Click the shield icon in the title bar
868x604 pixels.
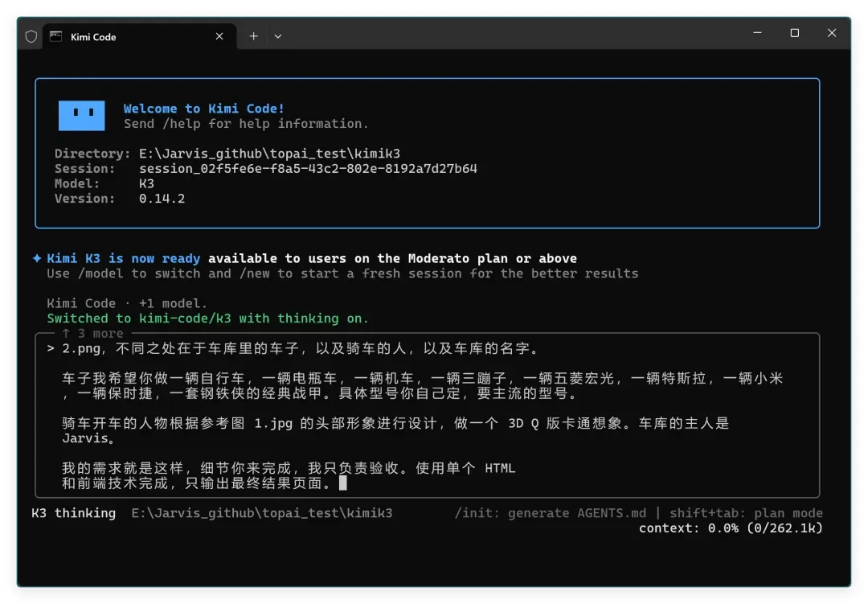coord(31,36)
